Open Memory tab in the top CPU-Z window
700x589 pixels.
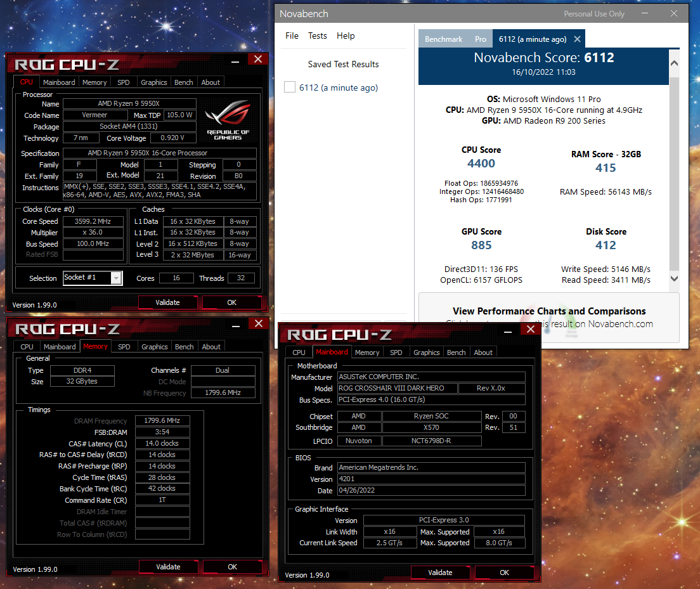pyautogui.click(x=94, y=82)
